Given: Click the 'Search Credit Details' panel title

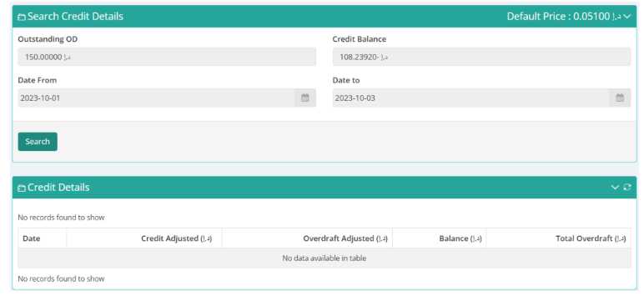Looking at the screenshot, I should click(75, 17).
